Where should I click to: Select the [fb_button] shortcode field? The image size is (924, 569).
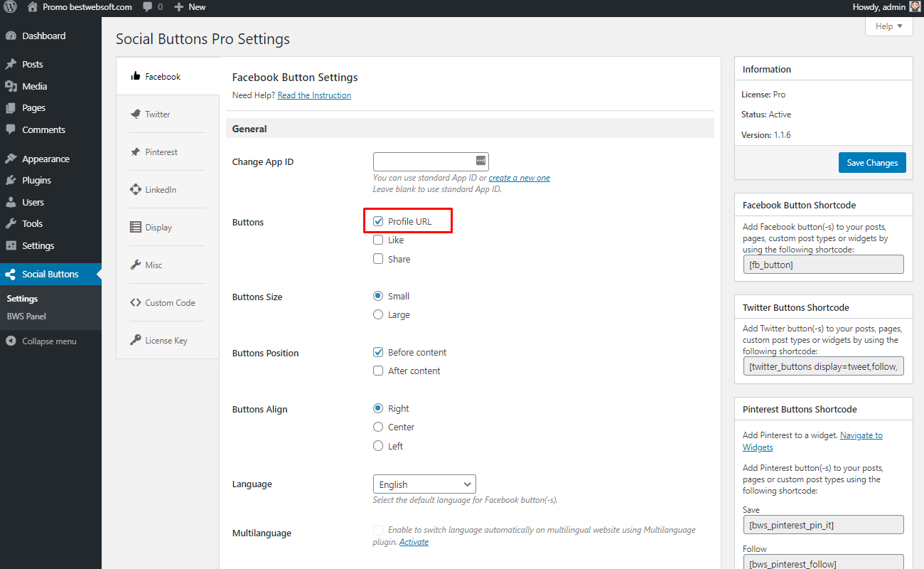tap(823, 265)
